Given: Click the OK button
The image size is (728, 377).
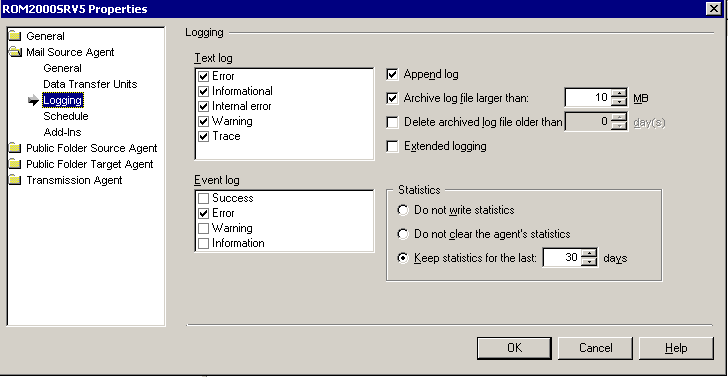Looking at the screenshot, I should click(x=514, y=348).
